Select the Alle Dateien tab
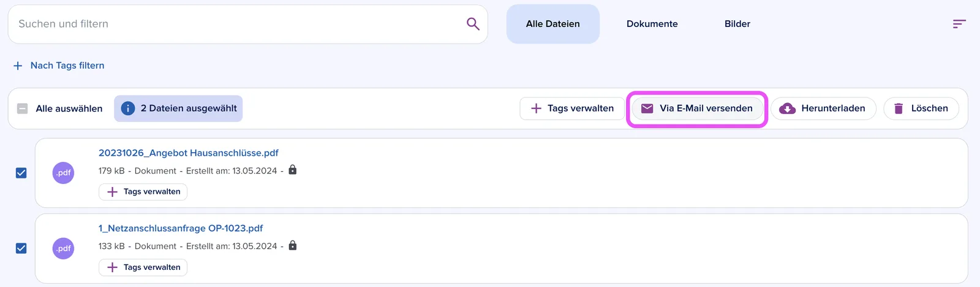Screen dimensions: 980x287 553,24
